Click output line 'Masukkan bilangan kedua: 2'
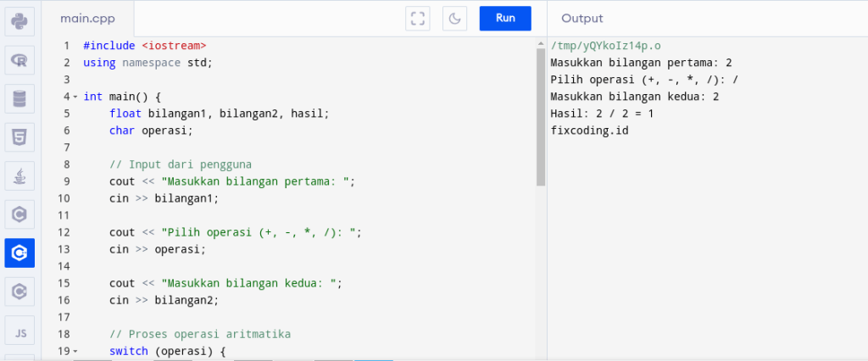This screenshot has height=361, width=868. point(635,97)
